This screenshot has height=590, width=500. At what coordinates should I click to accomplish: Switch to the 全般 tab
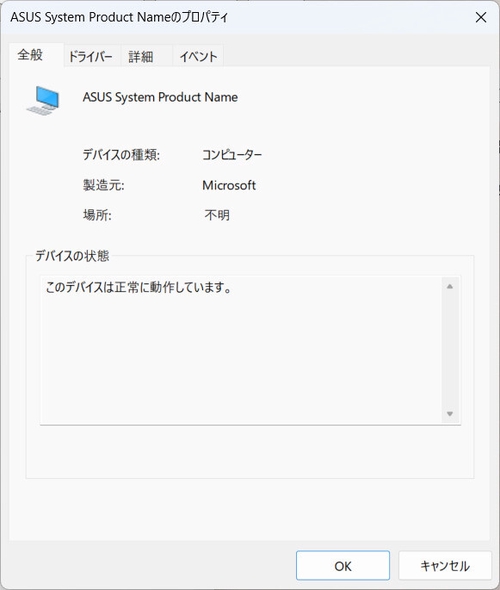tap(36, 55)
